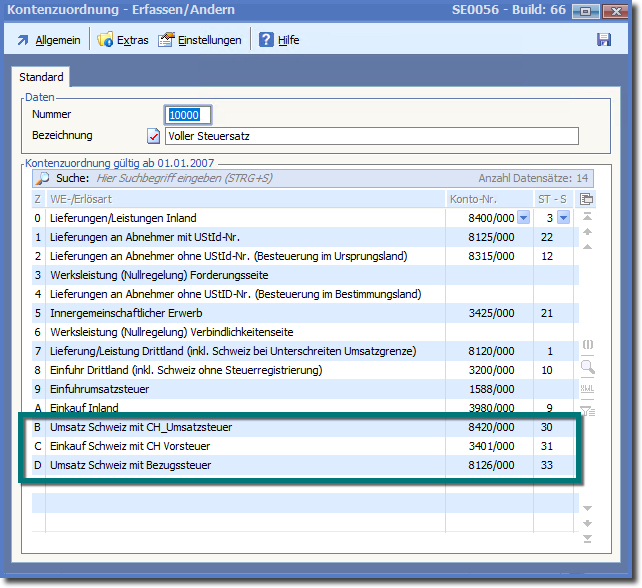Click the save diskette icon
Viewport: 642px width, 588px height.
click(603, 40)
